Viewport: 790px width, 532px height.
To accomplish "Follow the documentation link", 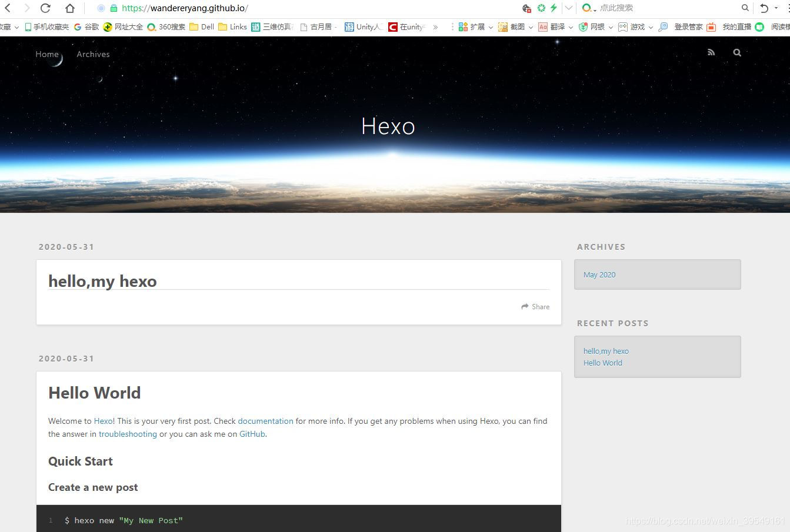I will [265, 421].
